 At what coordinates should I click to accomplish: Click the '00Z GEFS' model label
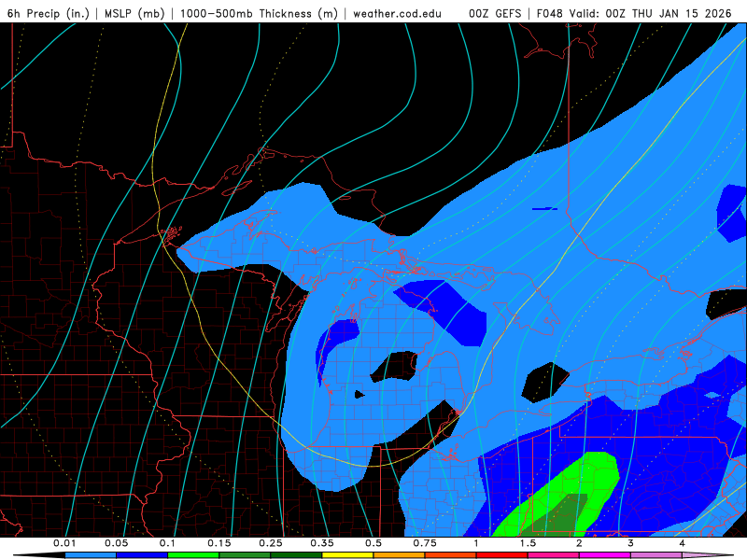pos(495,13)
